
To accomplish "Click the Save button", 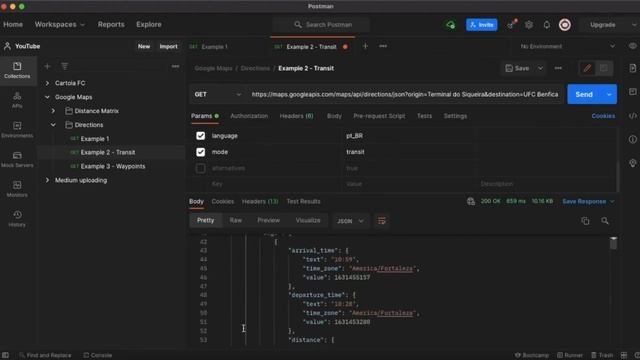I will (518, 69).
